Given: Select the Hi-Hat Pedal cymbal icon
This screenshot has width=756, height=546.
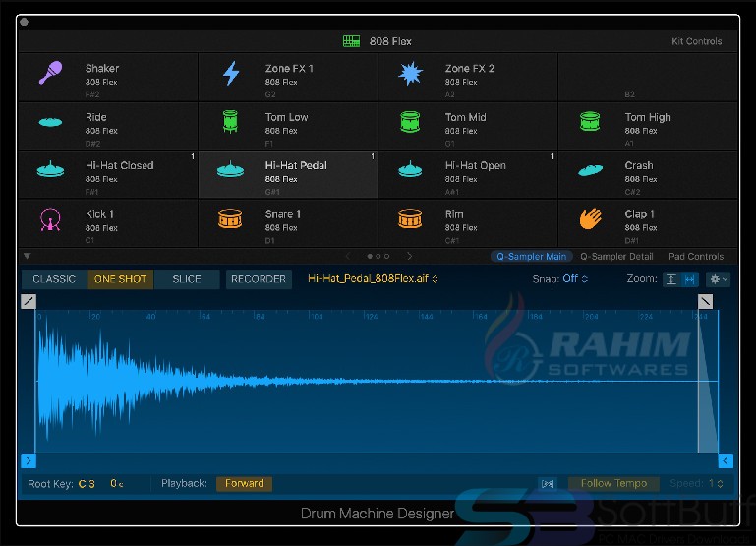Looking at the screenshot, I should [x=230, y=170].
